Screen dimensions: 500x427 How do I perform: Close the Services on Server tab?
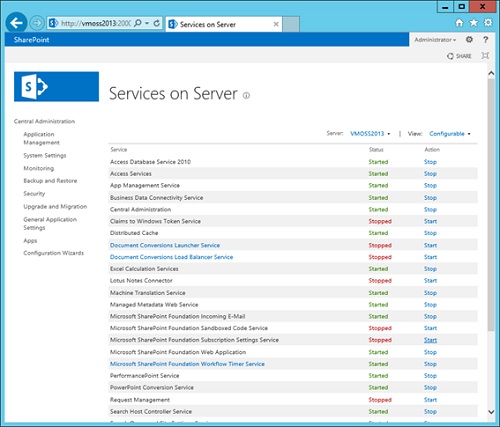click(x=276, y=24)
